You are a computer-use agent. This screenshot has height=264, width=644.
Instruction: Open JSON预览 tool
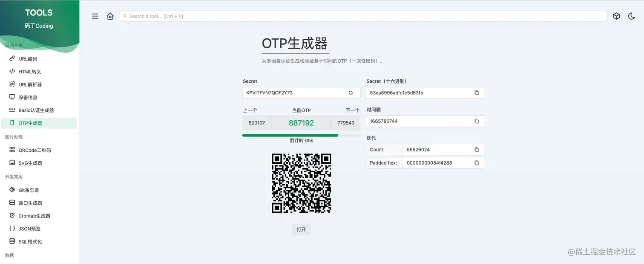coord(39,229)
